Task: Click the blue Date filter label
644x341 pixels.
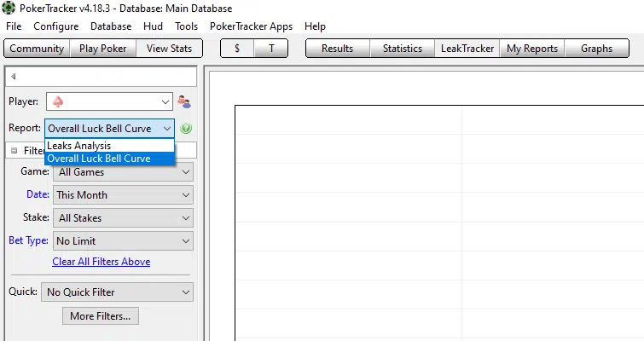Action: tap(38, 194)
